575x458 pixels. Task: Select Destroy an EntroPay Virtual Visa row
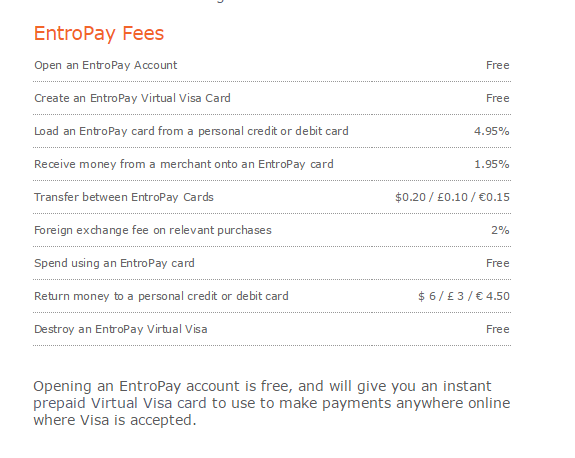(x=272, y=329)
